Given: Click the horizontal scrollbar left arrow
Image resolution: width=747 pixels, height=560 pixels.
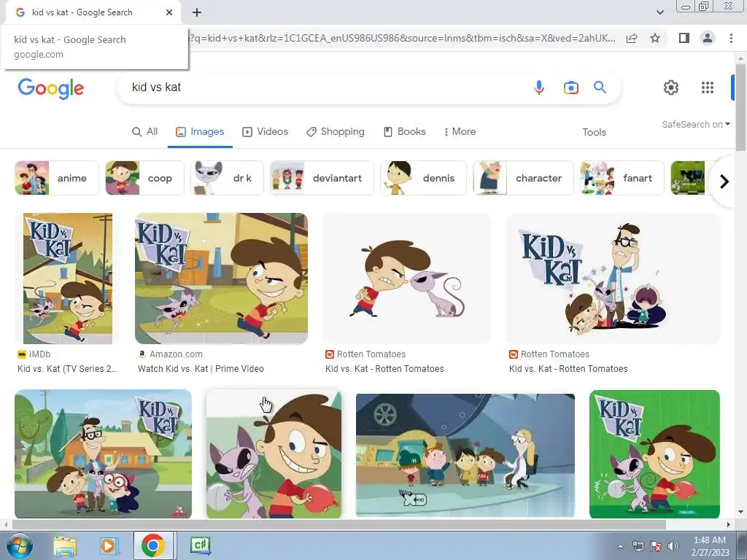Looking at the screenshot, I should [x=5, y=525].
